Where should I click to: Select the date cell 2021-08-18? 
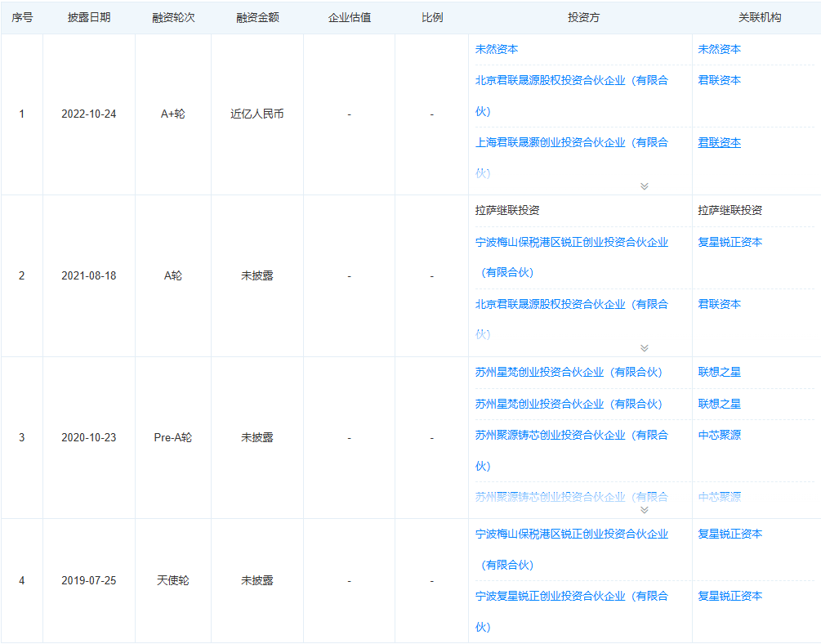pyautogui.click(x=88, y=275)
